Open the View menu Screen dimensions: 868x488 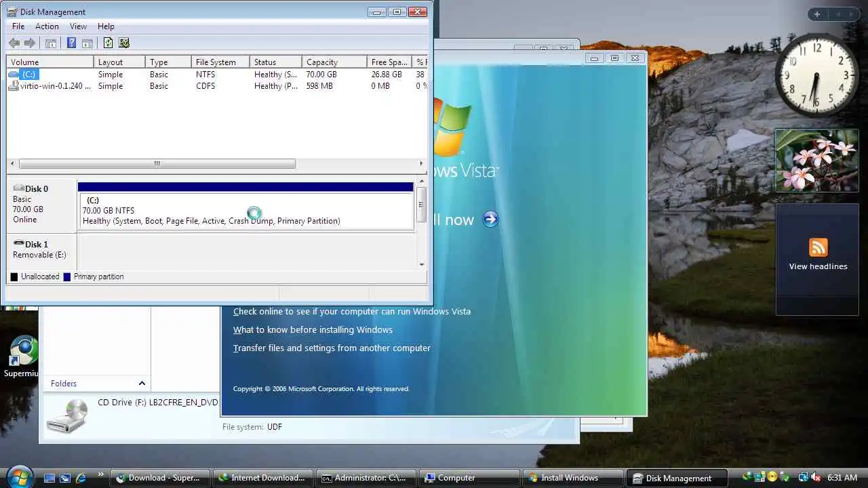[78, 26]
